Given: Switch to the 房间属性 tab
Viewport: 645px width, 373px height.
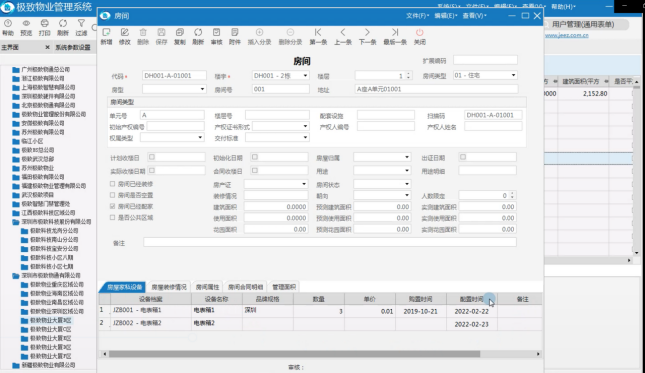Looking at the screenshot, I should (207, 287).
